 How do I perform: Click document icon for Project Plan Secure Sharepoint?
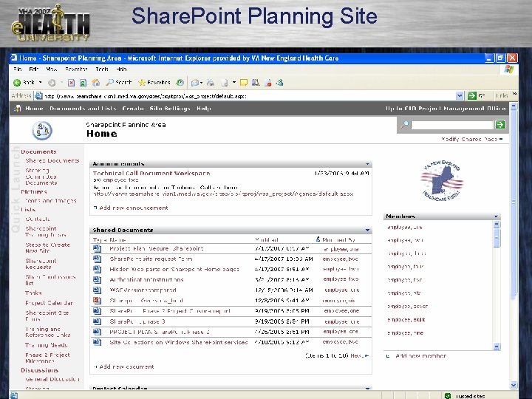tap(97, 249)
